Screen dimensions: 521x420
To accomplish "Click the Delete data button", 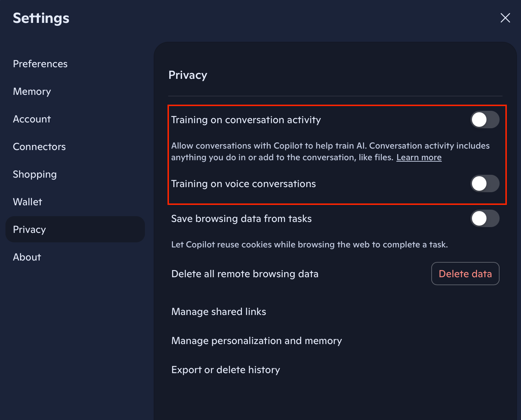I will tap(465, 274).
